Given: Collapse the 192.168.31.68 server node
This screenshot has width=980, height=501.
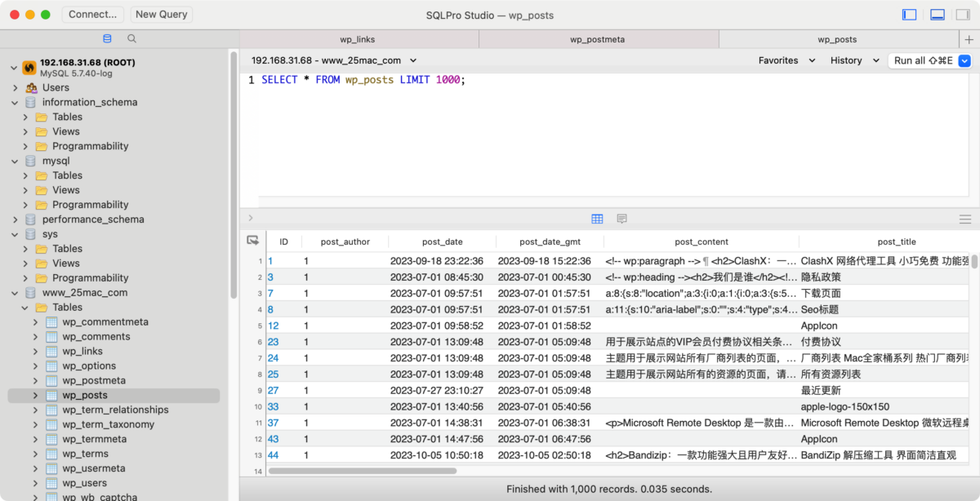Looking at the screenshot, I should click(x=14, y=68).
